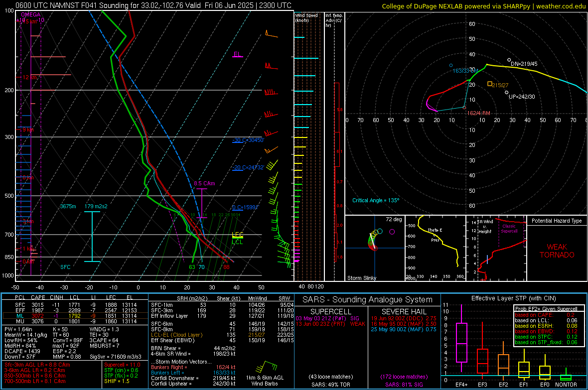588x390 pixels.
Task: Click the Sfc-3km AGL LR = 8.8 C/km text
Action: coord(37,365)
